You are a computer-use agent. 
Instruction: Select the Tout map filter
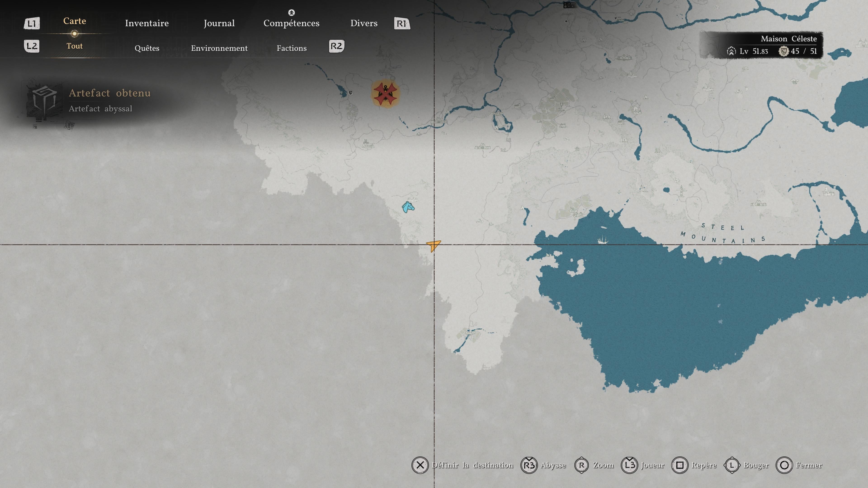click(74, 46)
